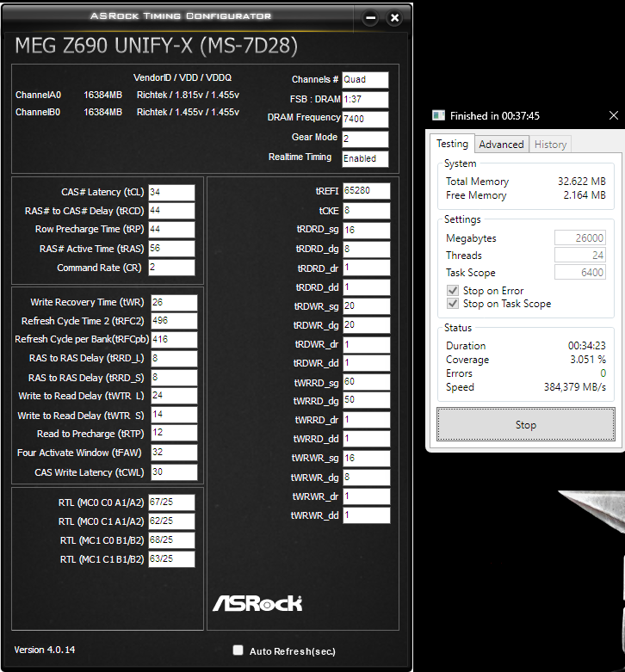Click the tRDWR_sg value field
Screen dimensions: 625x672
click(x=367, y=306)
